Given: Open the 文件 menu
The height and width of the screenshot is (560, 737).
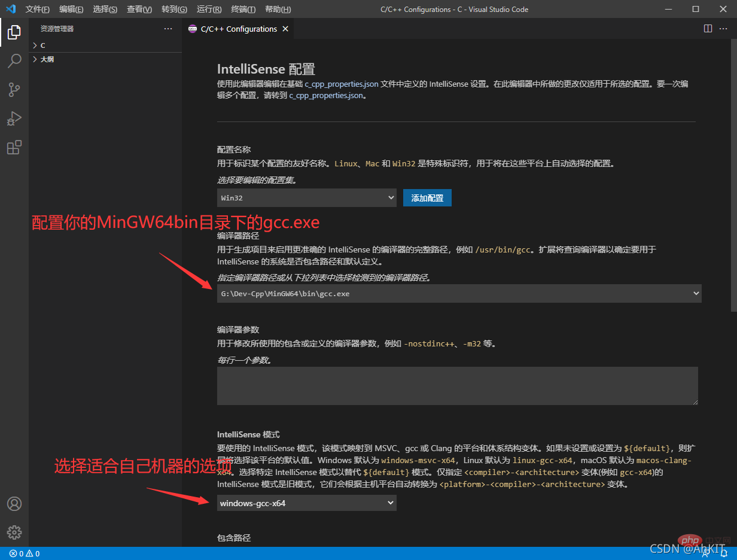Looking at the screenshot, I should (38, 9).
